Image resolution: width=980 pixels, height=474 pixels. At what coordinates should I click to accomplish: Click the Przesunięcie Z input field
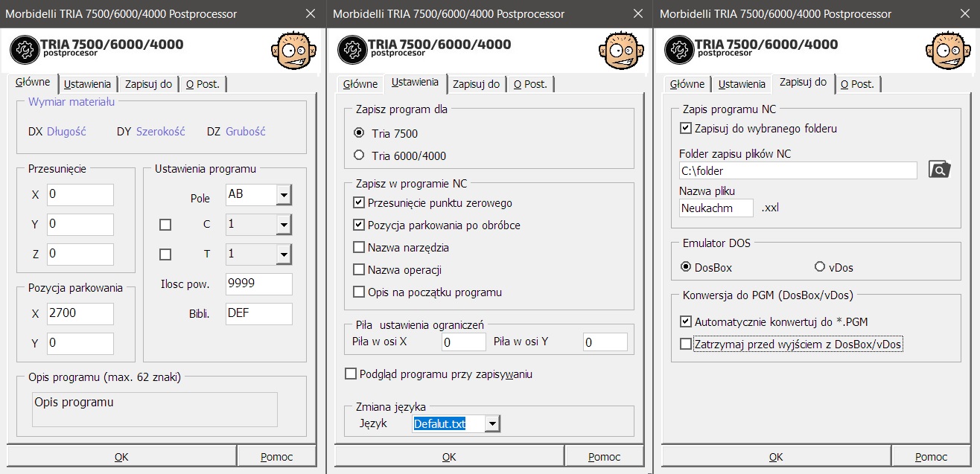tap(80, 254)
